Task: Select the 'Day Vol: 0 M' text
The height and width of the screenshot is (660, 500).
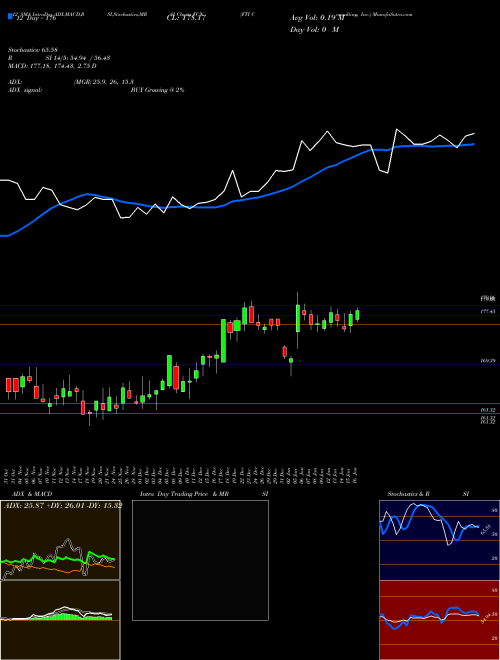Action: (314, 29)
